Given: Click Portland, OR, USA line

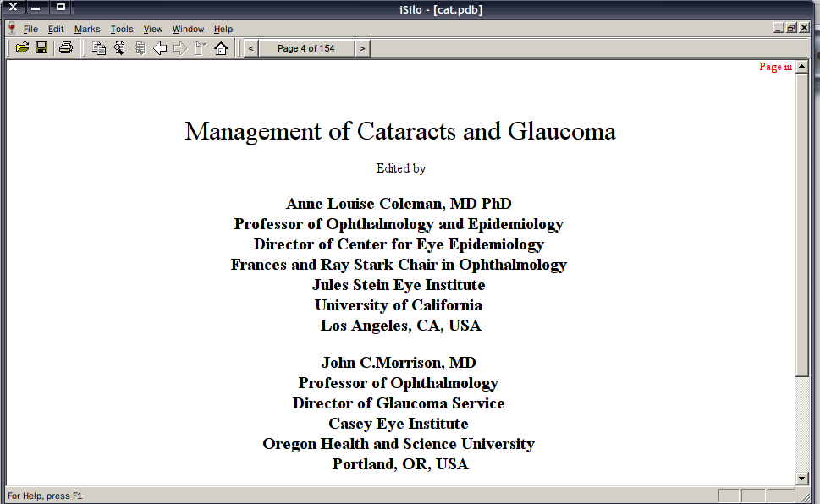Looking at the screenshot, I should pyautogui.click(x=400, y=464).
